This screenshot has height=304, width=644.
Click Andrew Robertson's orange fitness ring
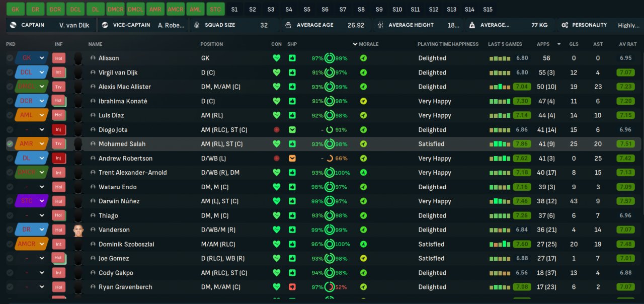(330, 158)
